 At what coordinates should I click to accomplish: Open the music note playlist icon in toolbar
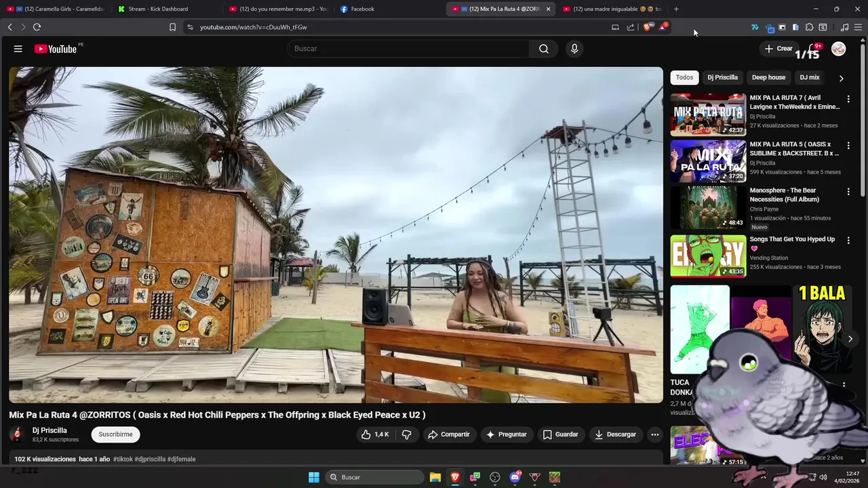click(x=844, y=27)
